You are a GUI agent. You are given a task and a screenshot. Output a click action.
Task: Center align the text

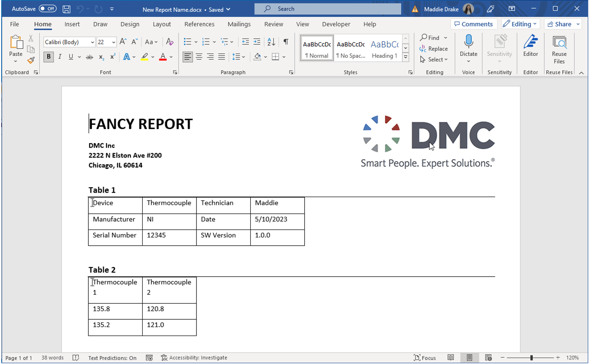tap(199, 57)
